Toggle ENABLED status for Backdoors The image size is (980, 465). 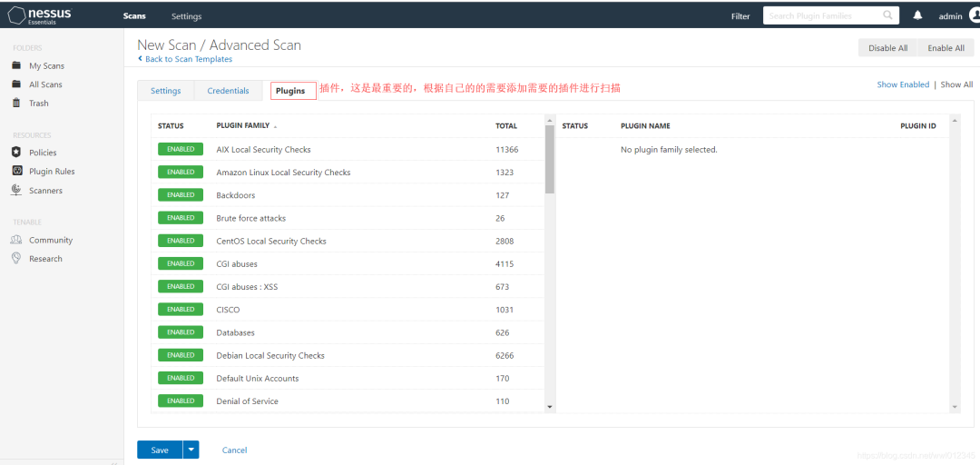pos(181,194)
